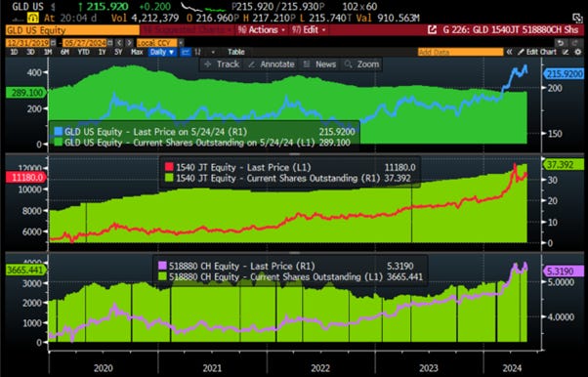Click the 2024 label on time axis

point(512,368)
